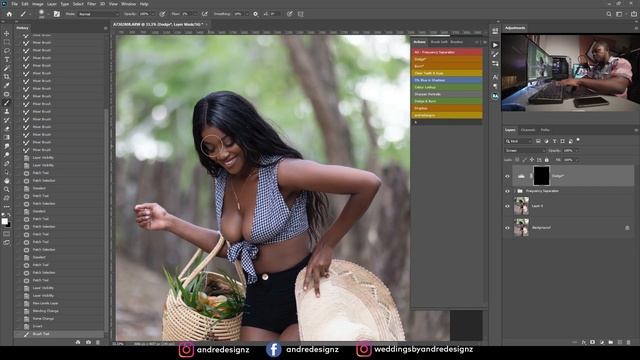This screenshot has height=360, width=640.
Task: Click the symmetry paint options icon
Action: point(300,14)
